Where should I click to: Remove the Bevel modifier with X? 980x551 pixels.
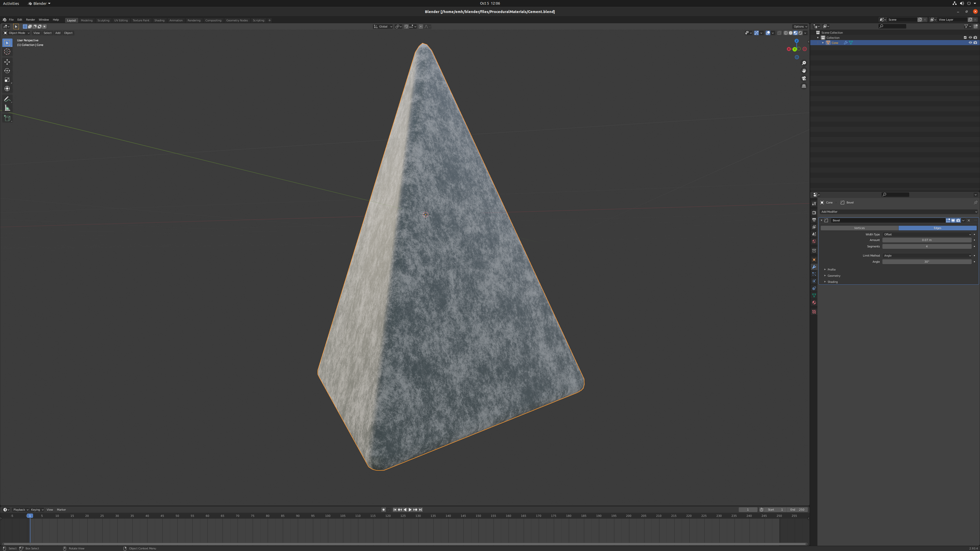[969, 221]
